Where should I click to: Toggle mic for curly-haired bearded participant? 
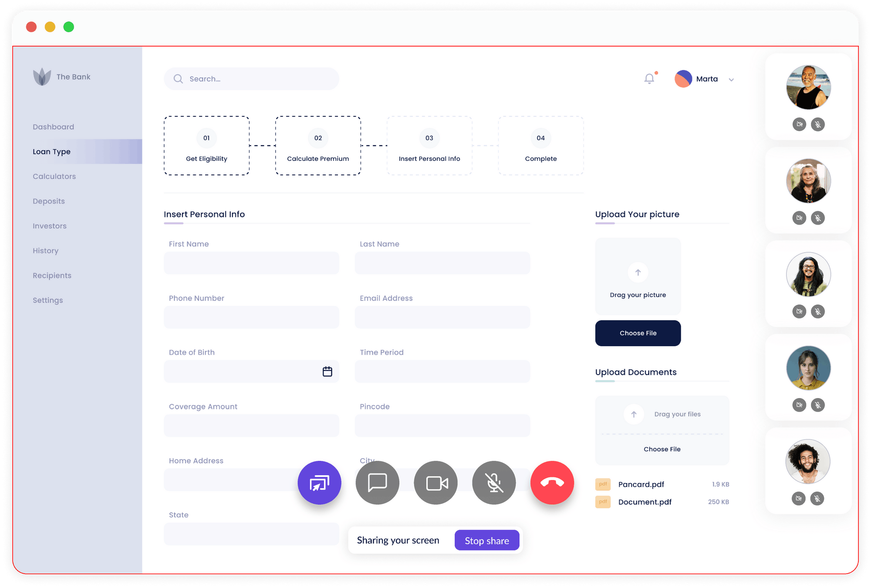[817, 499]
